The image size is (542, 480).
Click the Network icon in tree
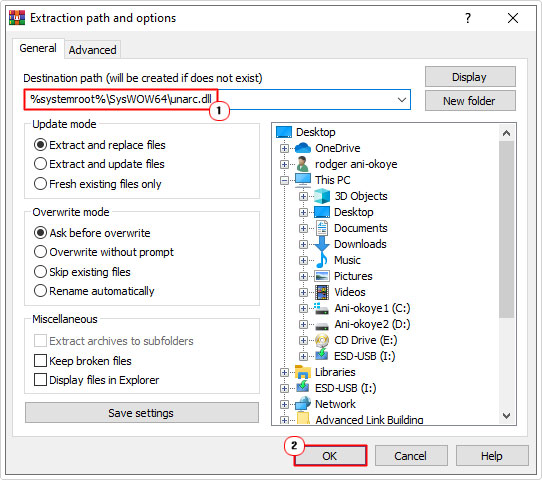pos(303,404)
